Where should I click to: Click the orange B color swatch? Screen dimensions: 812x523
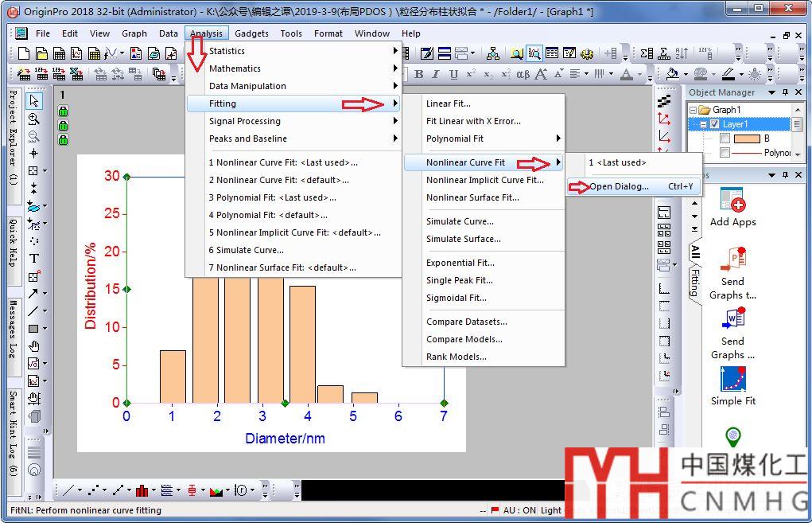coord(746,139)
